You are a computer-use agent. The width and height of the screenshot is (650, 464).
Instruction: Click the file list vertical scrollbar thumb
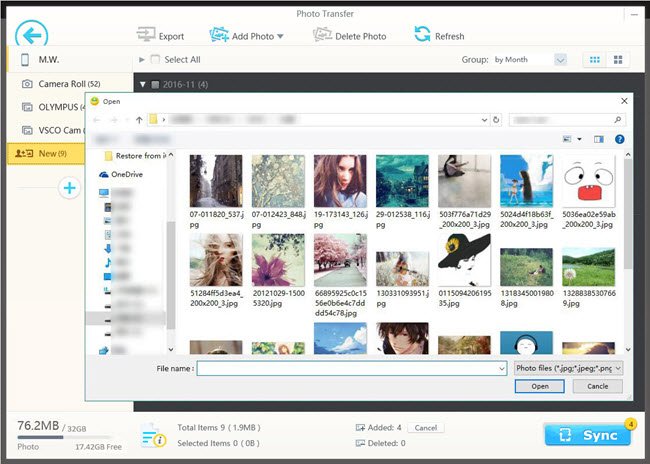point(628,214)
